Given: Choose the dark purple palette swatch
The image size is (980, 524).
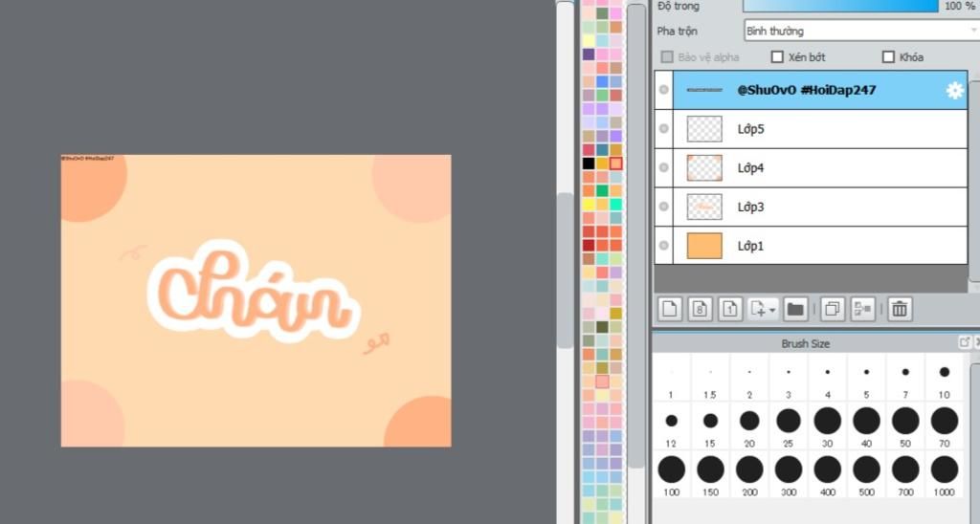Looking at the screenshot, I should 589,55.
